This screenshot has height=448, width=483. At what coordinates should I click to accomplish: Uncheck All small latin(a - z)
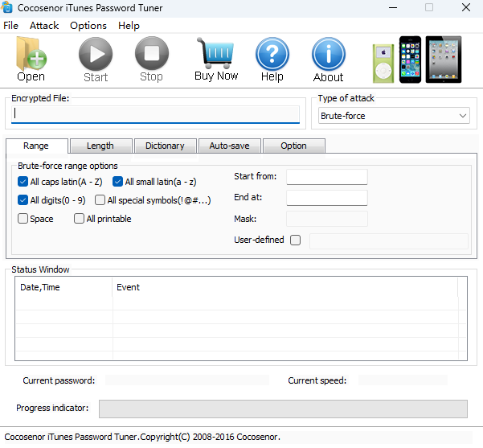point(117,182)
